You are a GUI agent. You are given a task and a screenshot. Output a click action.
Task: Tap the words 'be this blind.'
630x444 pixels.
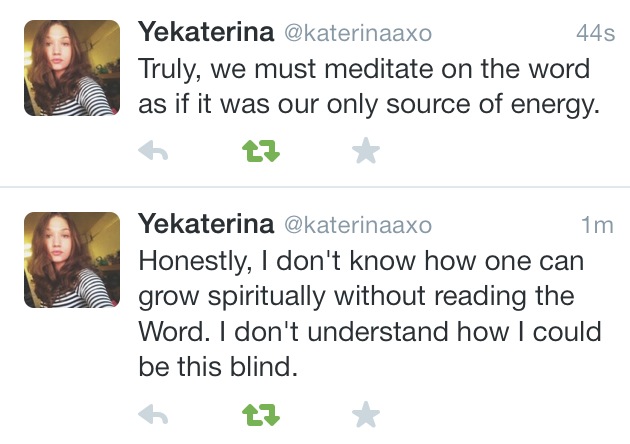click(x=218, y=367)
